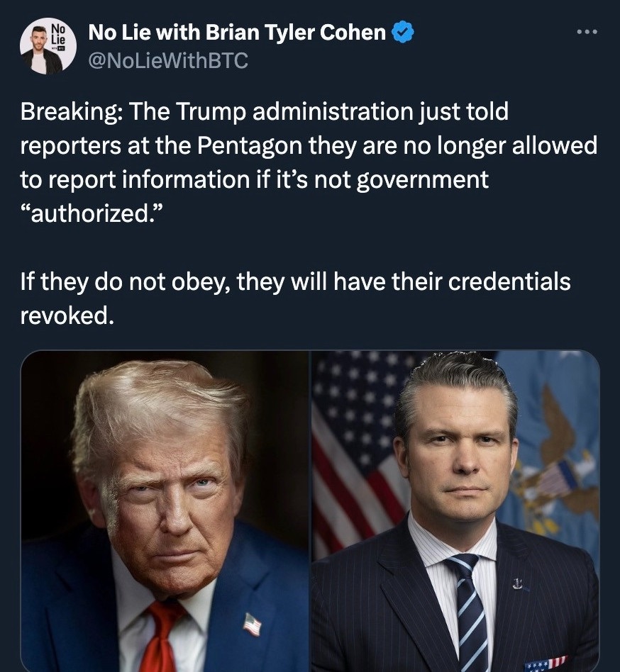Image resolution: width=620 pixels, height=672 pixels.
Task: Open the left photo of man with red tie
Action: click(x=165, y=511)
